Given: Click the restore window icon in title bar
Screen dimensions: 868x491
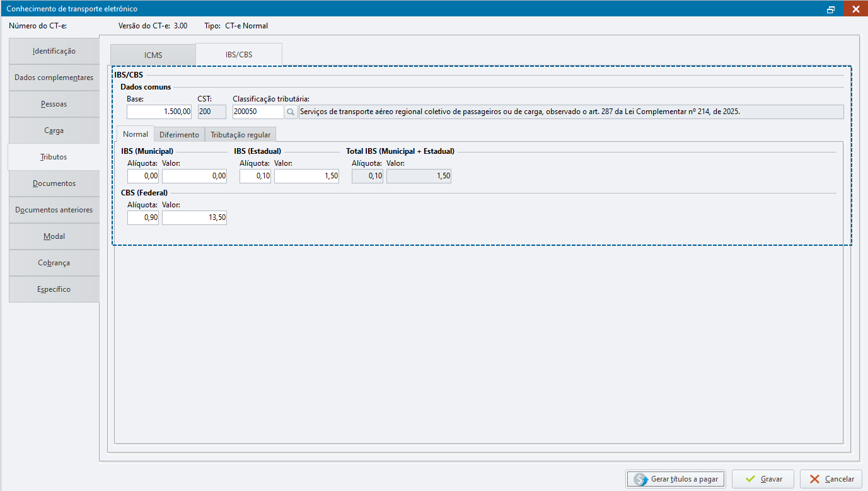Looking at the screenshot, I should 831,9.
